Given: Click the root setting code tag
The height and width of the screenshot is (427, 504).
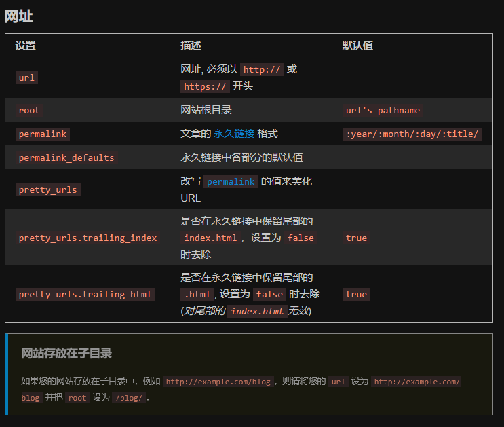Looking at the screenshot, I should coord(29,111).
